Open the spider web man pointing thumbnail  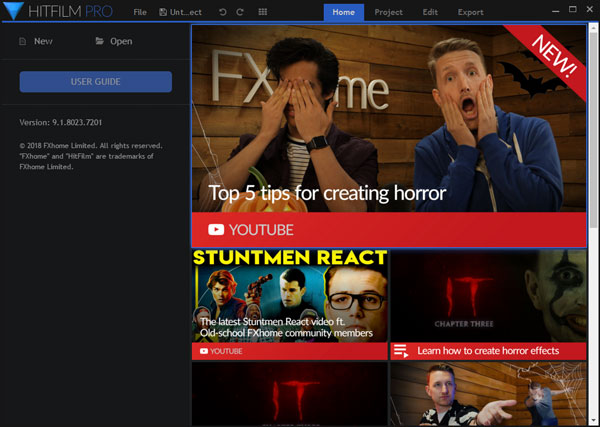[488, 394]
